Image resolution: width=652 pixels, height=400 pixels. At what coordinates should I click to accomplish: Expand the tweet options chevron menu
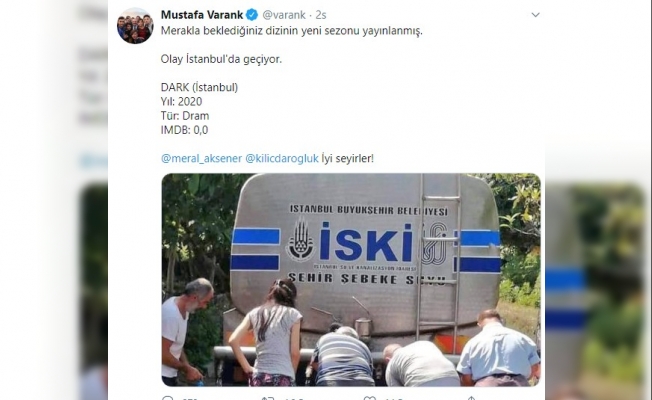point(536,15)
